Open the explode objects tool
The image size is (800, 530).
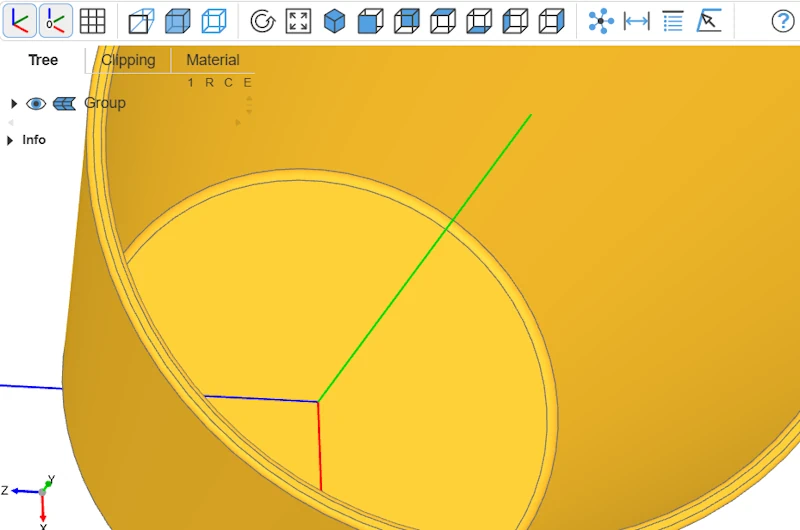[x=601, y=20]
